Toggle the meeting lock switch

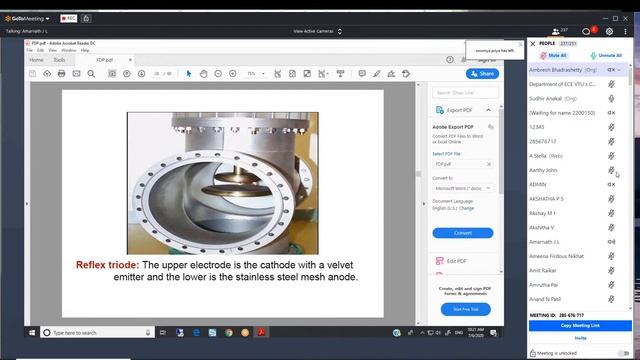point(623,353)
